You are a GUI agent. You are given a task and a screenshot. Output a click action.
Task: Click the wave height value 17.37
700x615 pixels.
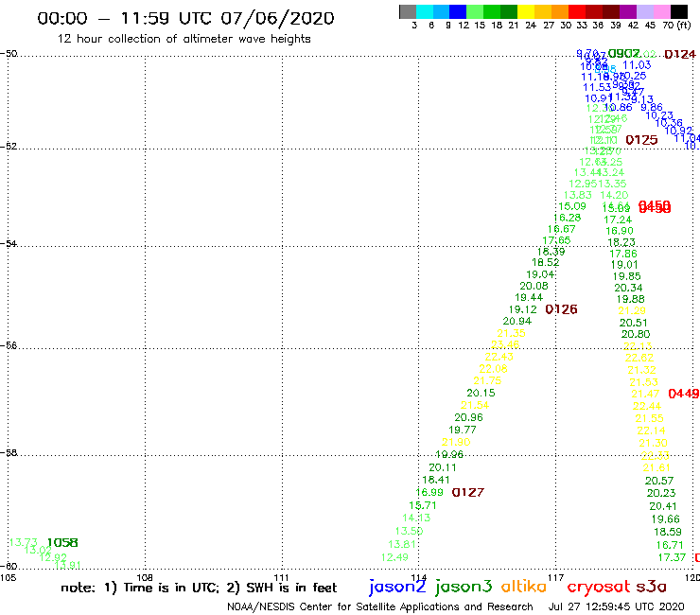point(672,558)
